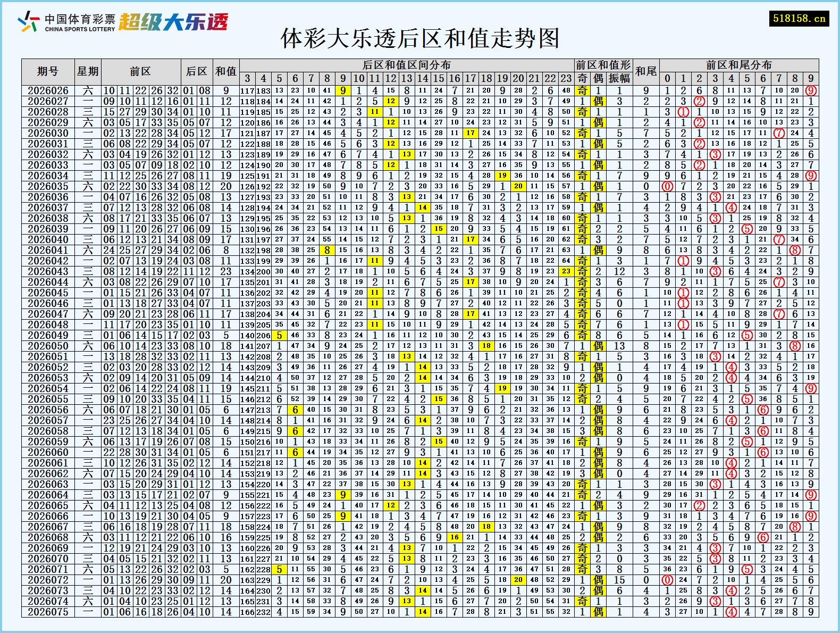
Task: Select issue number 2026026
Action: click(x=48, y=90)
